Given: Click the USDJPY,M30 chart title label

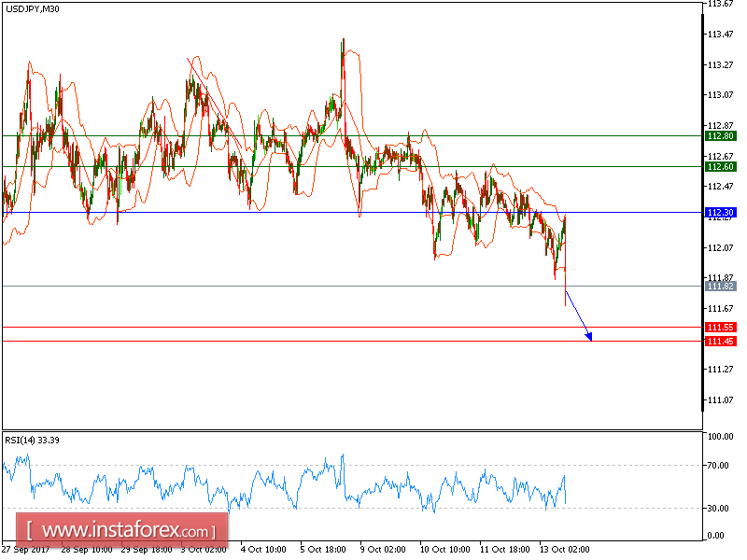Looking at the screenshot, I should 33,9.
